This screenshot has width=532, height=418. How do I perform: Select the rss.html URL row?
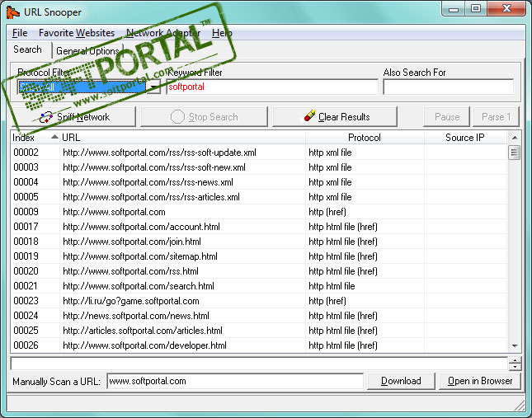point(130,271)
